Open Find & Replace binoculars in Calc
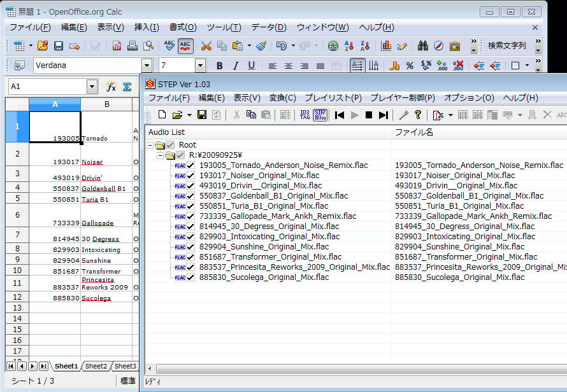Viewport: 567px width, 392px height. coord(423,46)
